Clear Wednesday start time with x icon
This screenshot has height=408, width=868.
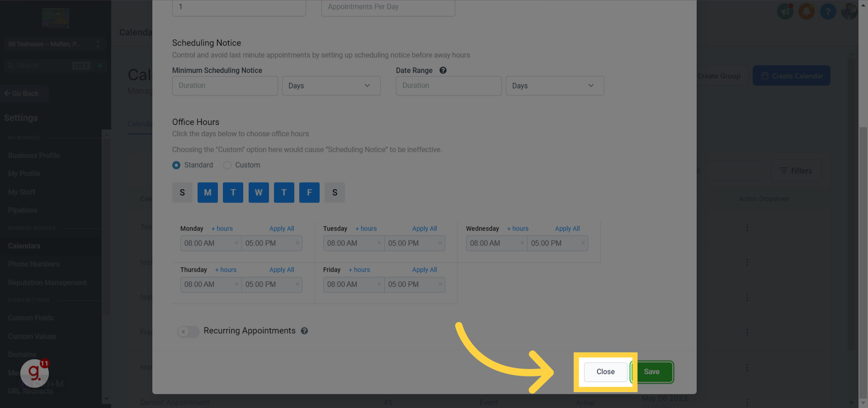pyautogui.click(x=522, y=243)
